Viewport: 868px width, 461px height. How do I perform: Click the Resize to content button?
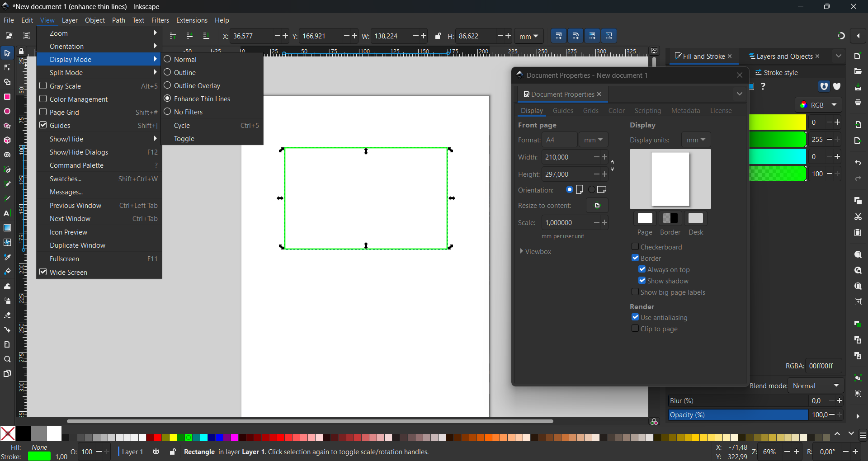pos(597,206)
